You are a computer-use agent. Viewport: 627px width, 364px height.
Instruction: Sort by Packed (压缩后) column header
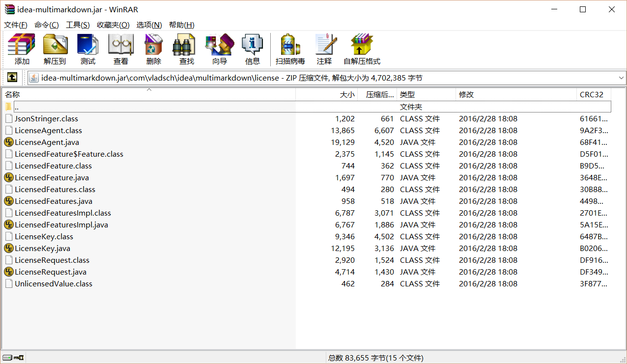pos(377,95)
